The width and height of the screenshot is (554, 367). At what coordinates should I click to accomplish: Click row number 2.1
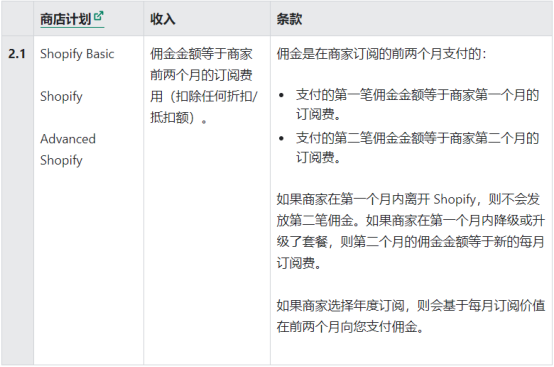click(x=17, y=54)
